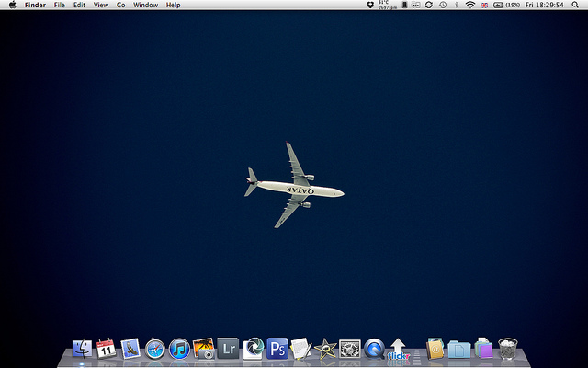Image resolution: width=588 pixels, height=368 pixels.
Task: Open the Apple menu
Action: (12, 5)
